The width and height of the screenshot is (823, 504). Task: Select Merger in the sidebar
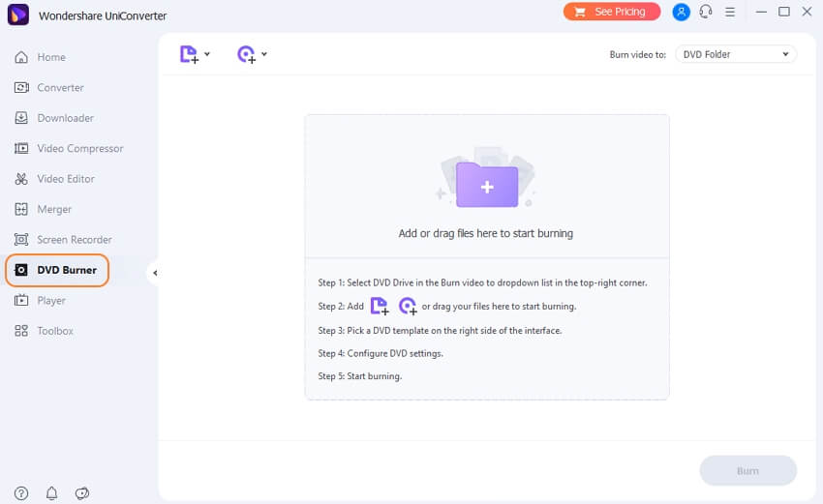(54, 209)
